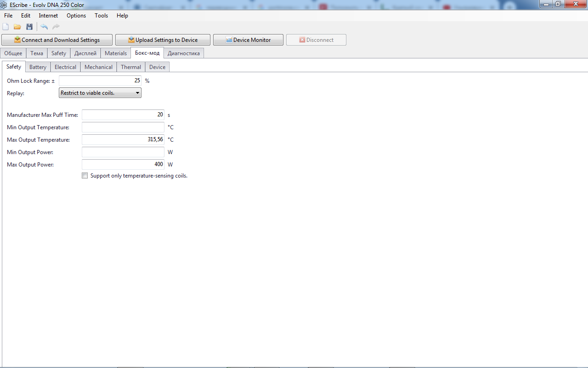Viewport: 588px width, 368px height.
Task: Open the Materials tab
Action: (x=115, y=53)
